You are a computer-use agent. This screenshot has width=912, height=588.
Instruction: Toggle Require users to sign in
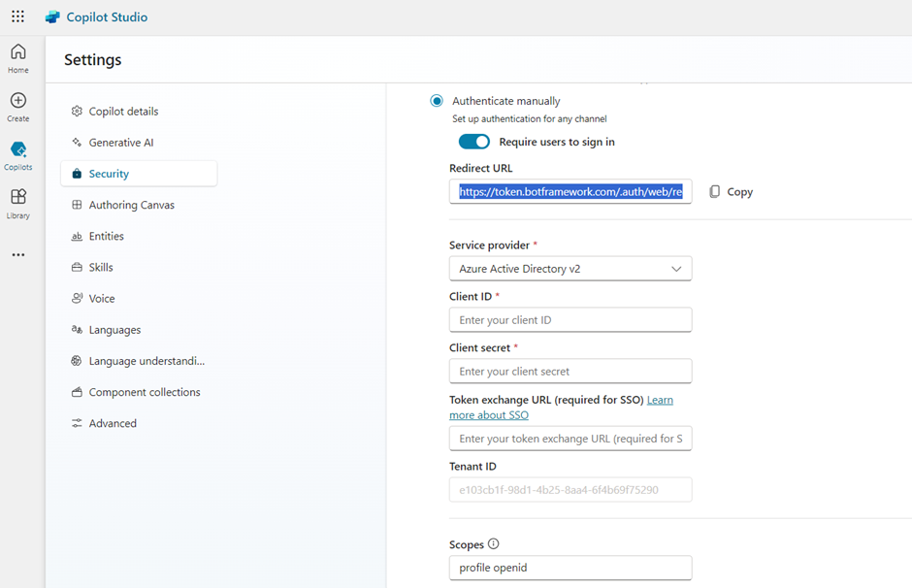pyautogui.click(x=474, y=142)
